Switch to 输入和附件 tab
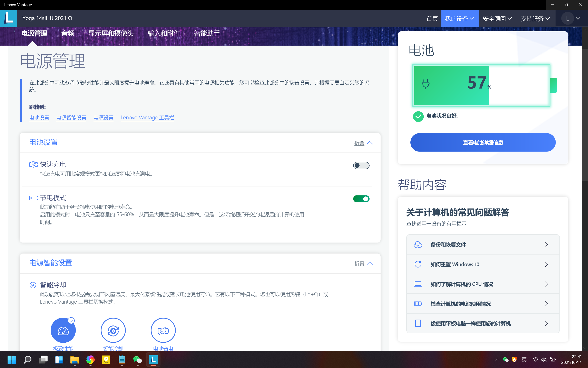This screenshot has width=588, height=368. click(x=164, y=33)
